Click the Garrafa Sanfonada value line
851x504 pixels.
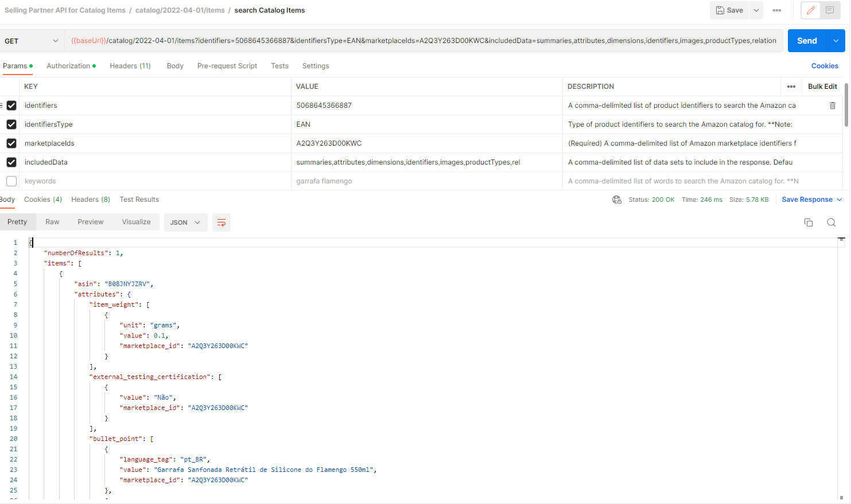coord(248,470)
